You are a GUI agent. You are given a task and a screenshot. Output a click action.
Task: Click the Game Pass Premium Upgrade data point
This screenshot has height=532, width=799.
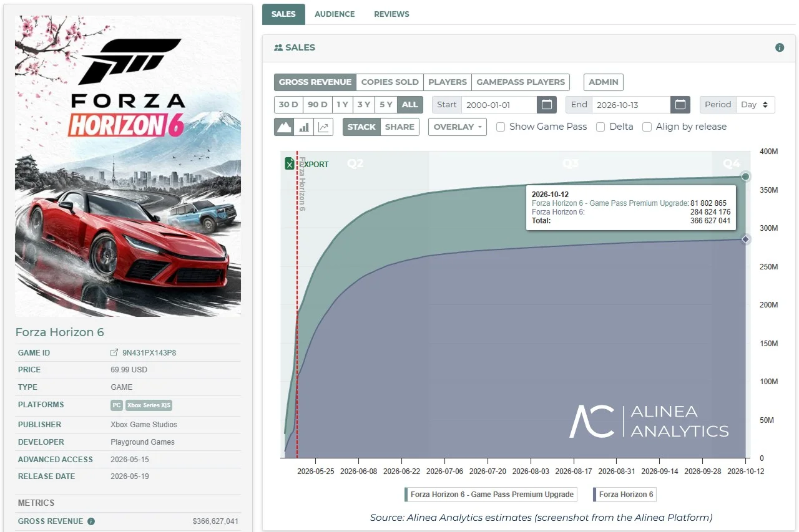pyautogui.click(x=745, y=177)
